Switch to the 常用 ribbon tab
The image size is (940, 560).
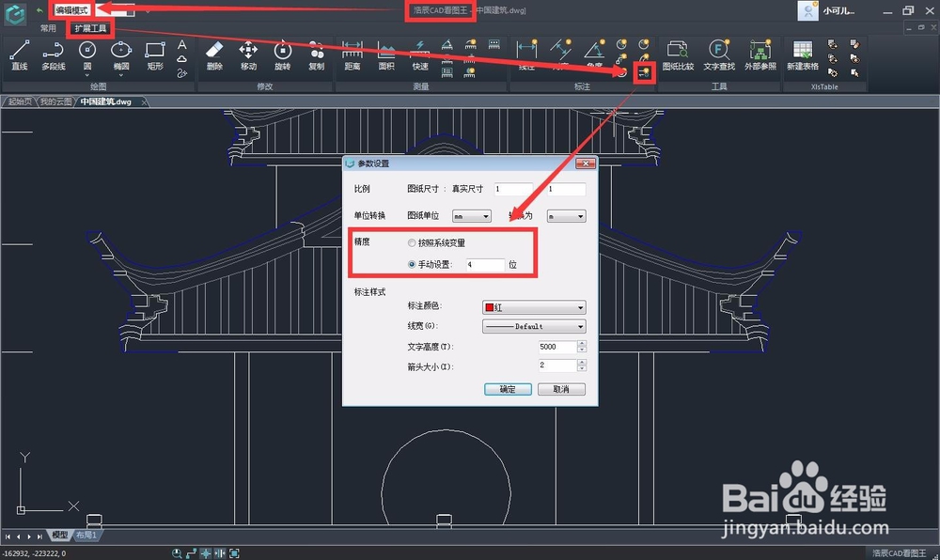(x=48, y=28)
